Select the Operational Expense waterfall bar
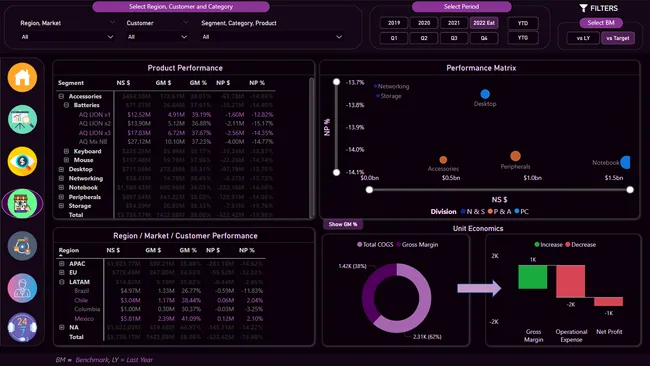This screenshot has height=366, width=650. (570, 281)
